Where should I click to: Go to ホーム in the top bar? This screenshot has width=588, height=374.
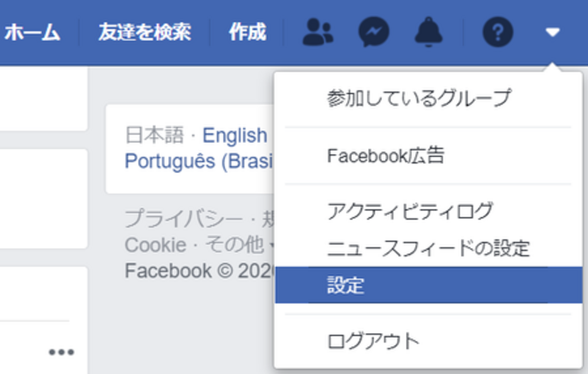coord(33,32)
